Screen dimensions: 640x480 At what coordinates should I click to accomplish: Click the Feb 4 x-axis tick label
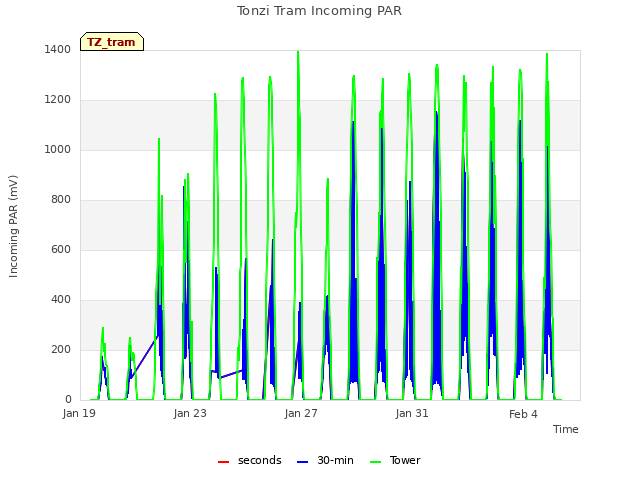coord(523,414)
